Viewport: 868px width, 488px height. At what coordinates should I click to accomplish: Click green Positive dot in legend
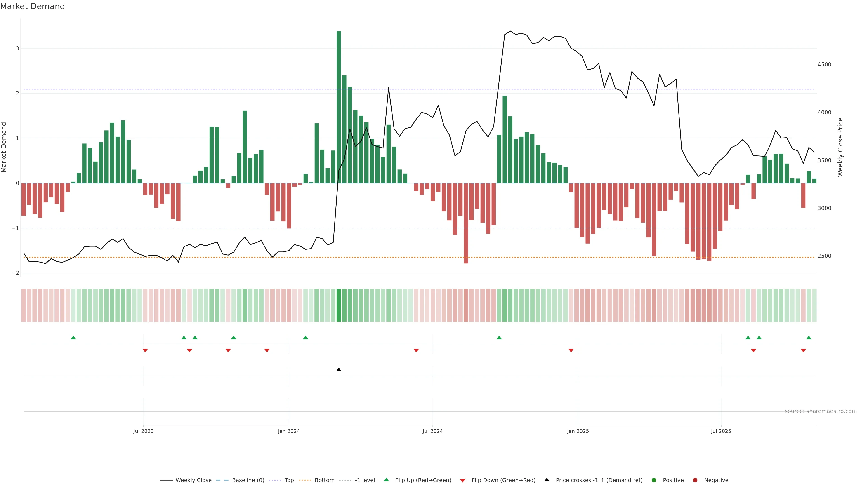654,480
